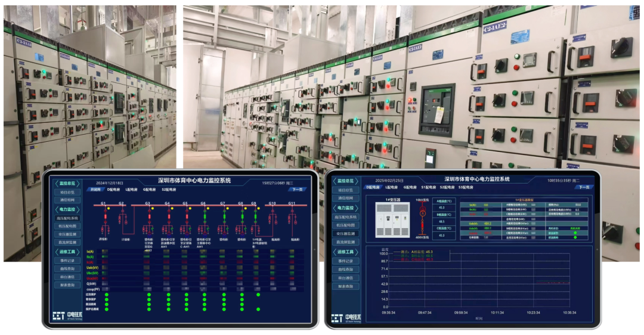Click the CET 中电技术 logo on the 2024 screen
The image size is (644, 335).
point(68,315)
